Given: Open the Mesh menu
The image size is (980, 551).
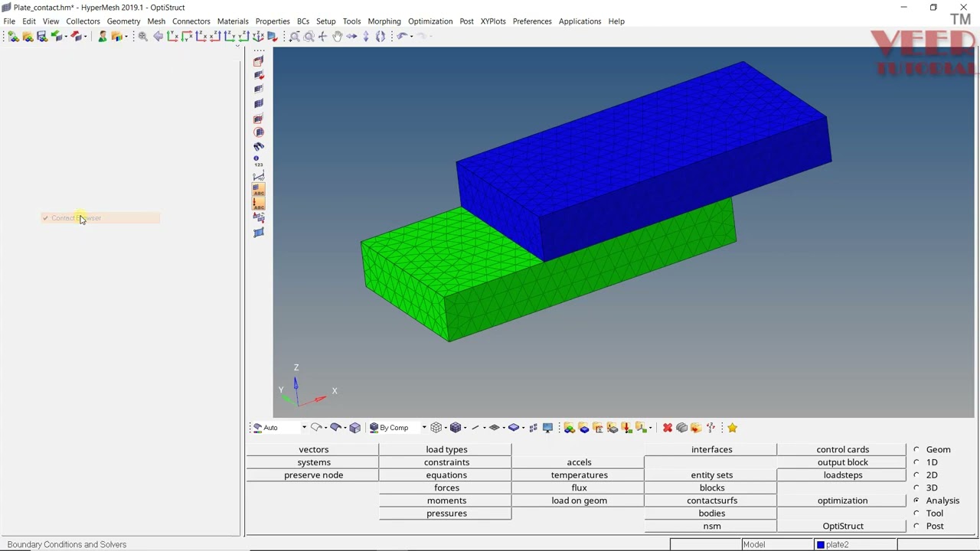Looking at the screenshot, I should 156,21.
